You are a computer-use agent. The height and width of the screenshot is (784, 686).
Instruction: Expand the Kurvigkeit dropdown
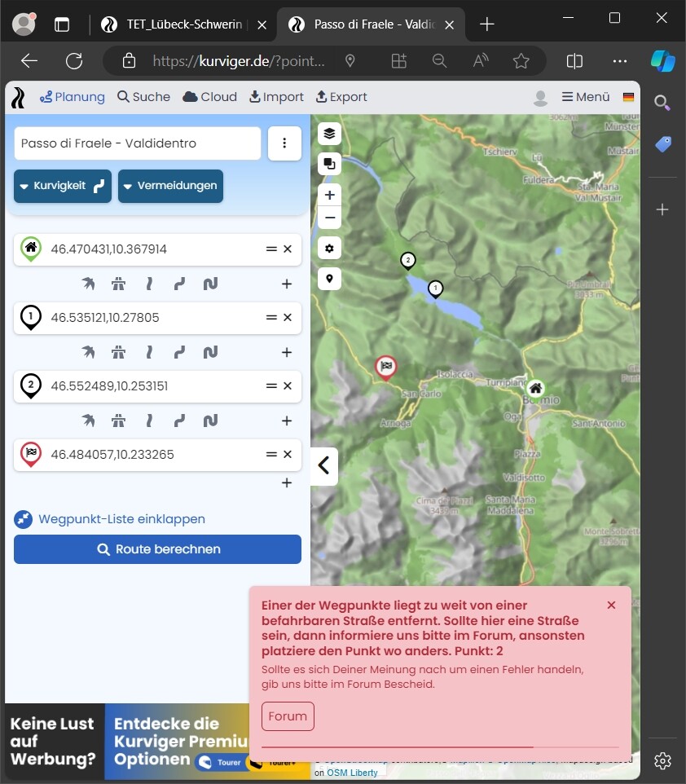click(x=63, y=186)
